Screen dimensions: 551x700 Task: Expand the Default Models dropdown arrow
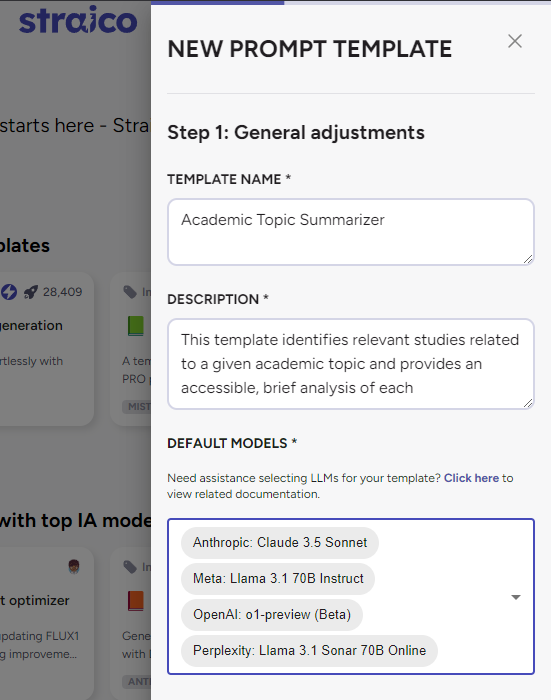516,597
